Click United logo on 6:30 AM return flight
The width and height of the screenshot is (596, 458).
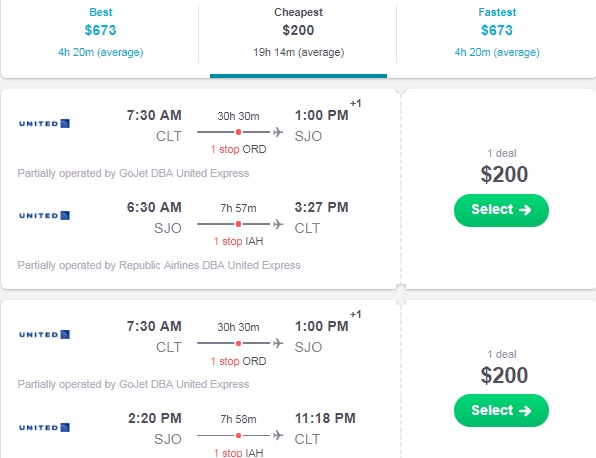tap(44, 216)
